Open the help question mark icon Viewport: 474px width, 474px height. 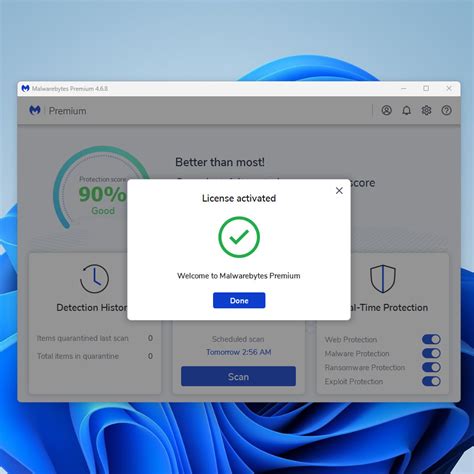pos(446,110)
